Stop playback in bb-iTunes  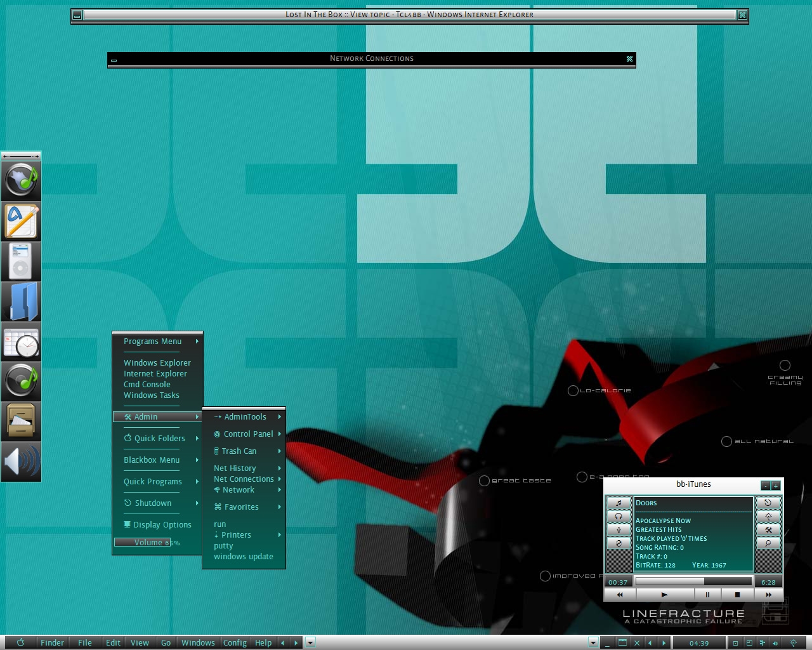[737, 595]
